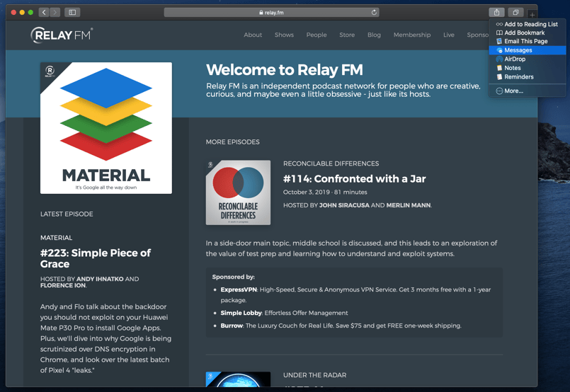Click the Simple Lobby sponsor link
This screenshot has width=570, height=392.
tap(241, 313)
